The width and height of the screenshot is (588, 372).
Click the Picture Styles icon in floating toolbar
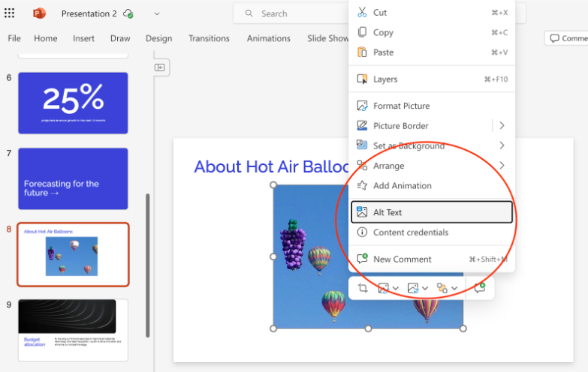(x=383, y=288)
